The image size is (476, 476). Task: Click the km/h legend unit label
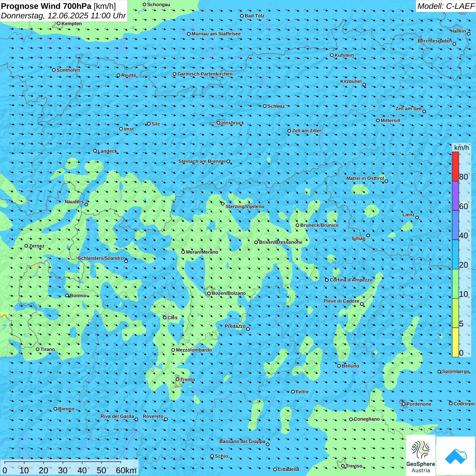tap(462, 148)
